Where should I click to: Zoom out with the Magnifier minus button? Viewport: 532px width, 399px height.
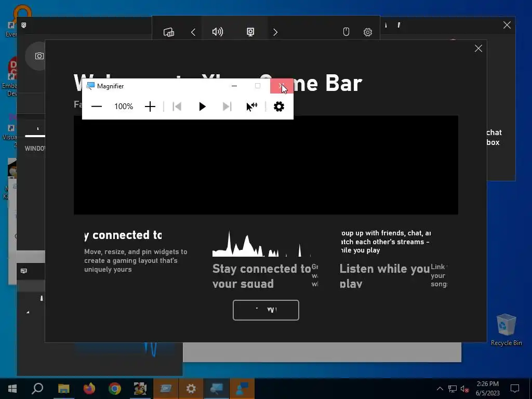coord(97,107)
